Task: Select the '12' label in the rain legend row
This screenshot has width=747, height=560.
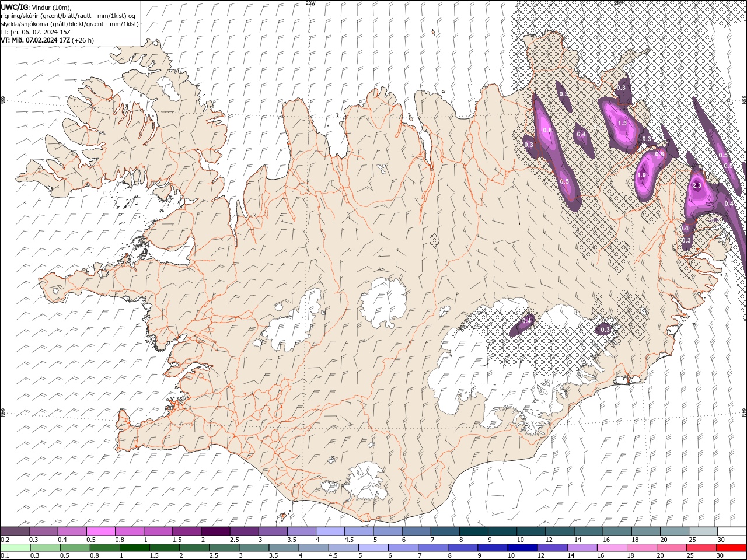Action: [541, 555]
